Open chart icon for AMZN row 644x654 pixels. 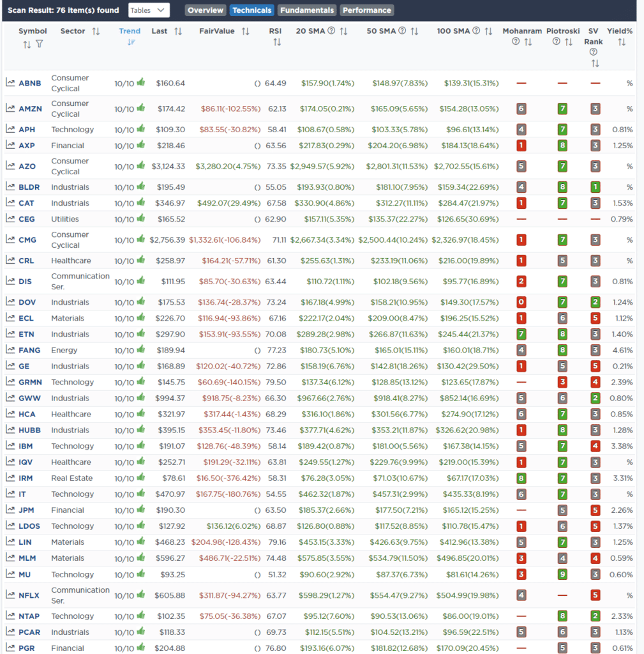point(10,109)
